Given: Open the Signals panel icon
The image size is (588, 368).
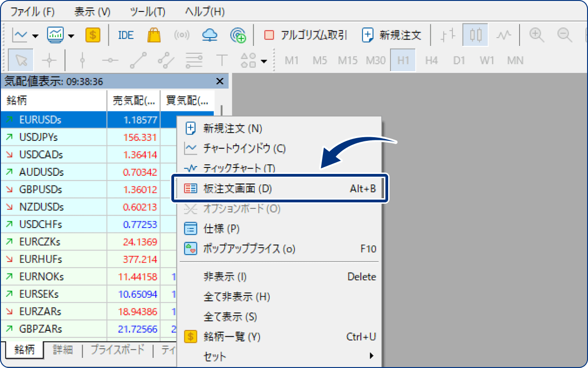Looking at the screenshot, I should point(181,35).
